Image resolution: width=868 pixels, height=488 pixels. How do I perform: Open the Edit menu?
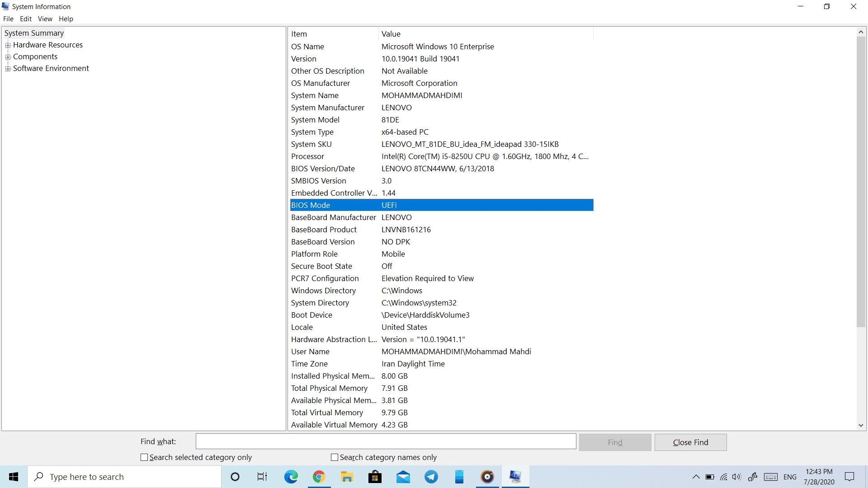click(x=26, y=19)
